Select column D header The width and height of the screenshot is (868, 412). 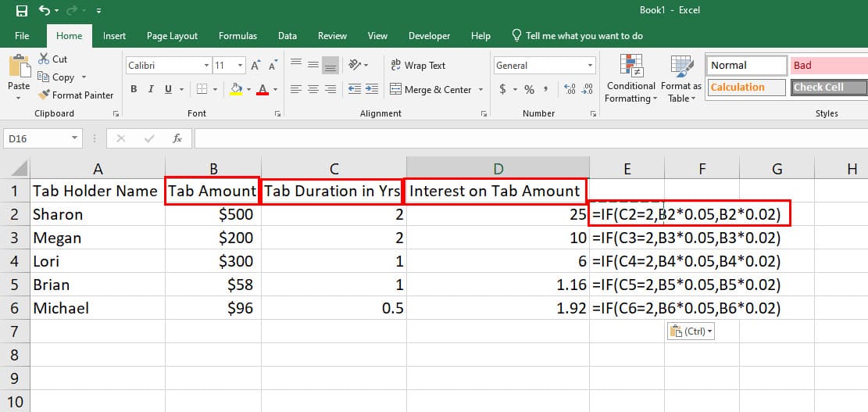pos(498,169)
